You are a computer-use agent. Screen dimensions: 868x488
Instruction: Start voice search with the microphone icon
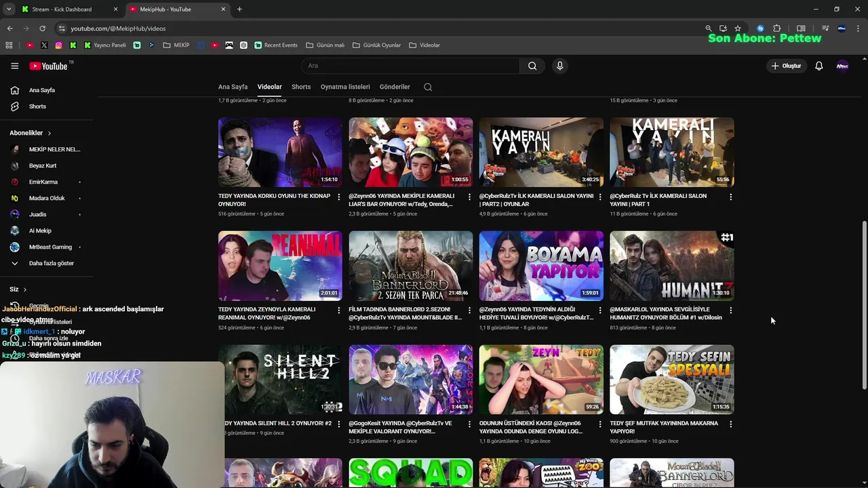(559, 66)
